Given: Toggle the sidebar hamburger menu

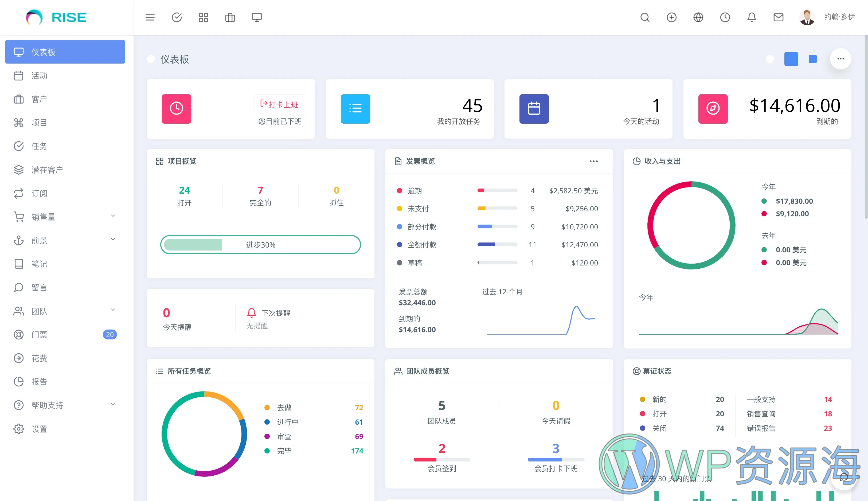Looking at the screenshot, I should click(x=150, y=17).
